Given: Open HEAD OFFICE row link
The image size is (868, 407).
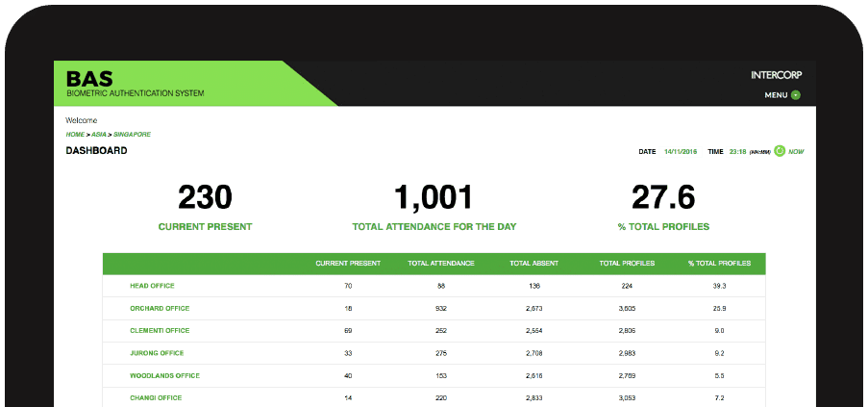Looking at the screenshot, I should tap(152, 286).
